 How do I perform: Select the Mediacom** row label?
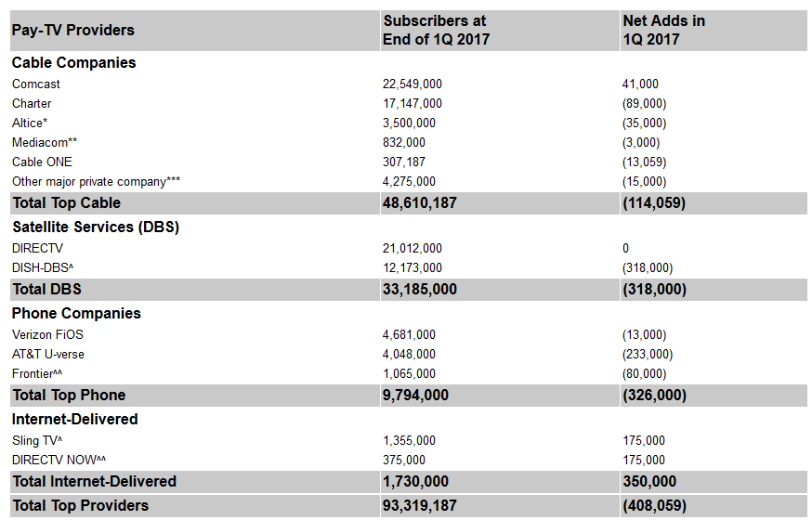pyautogui.click(x=45, y=142)
